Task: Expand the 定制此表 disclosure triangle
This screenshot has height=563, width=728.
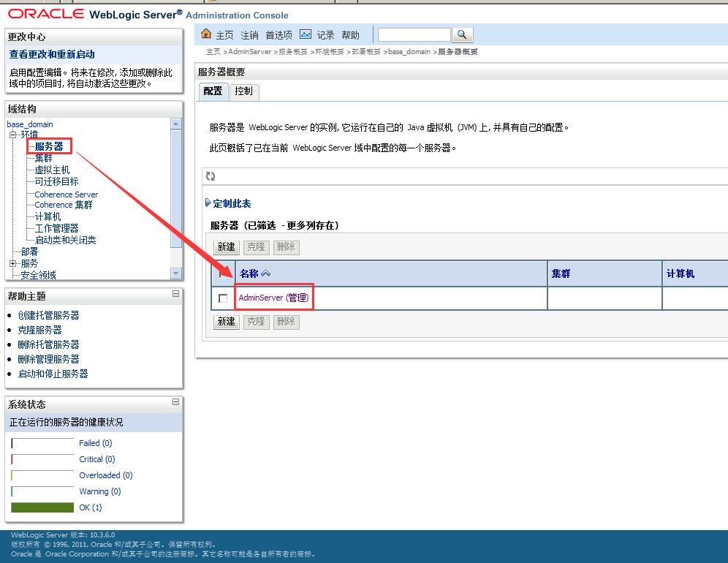Action: (208, 203)
